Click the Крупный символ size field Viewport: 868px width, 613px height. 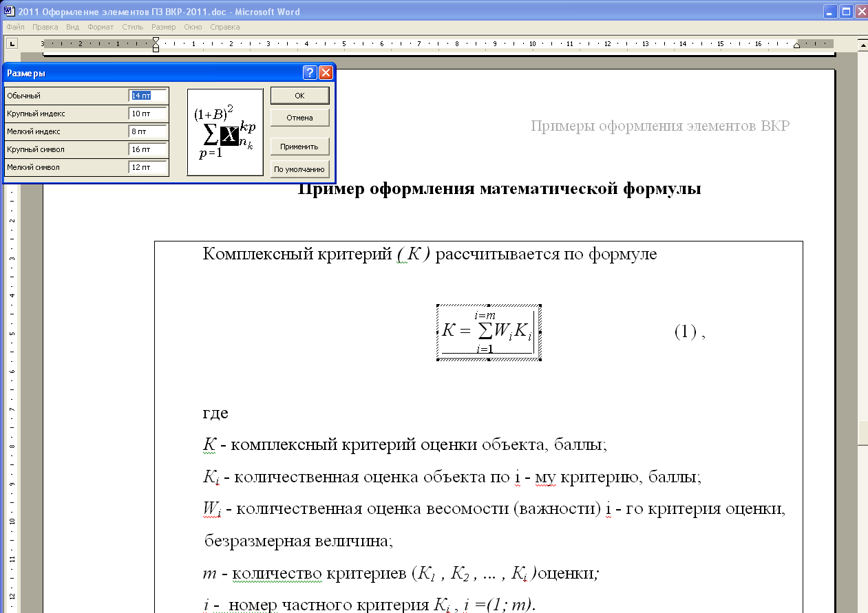click(148, 149)
